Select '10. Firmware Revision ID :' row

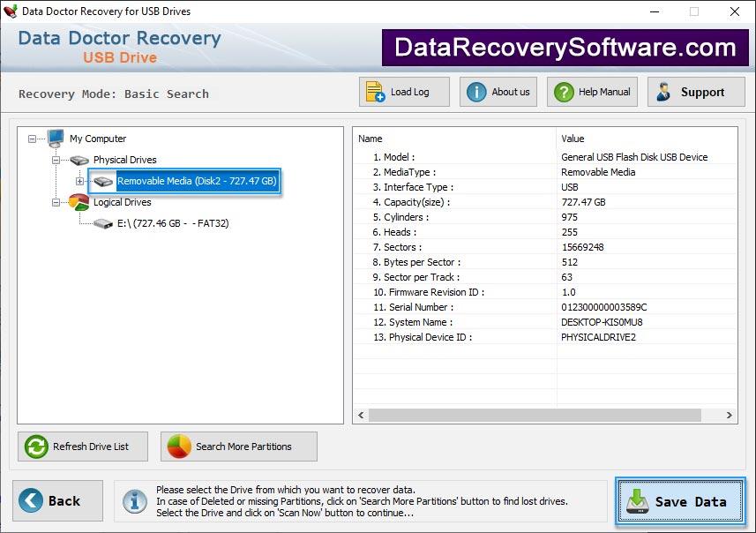pos(545,292)
